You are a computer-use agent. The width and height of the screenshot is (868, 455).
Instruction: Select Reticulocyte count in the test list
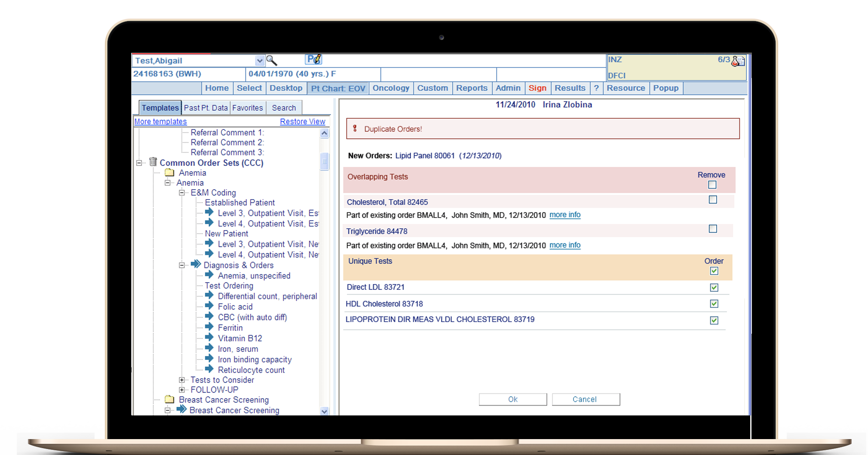coord(251,370)
